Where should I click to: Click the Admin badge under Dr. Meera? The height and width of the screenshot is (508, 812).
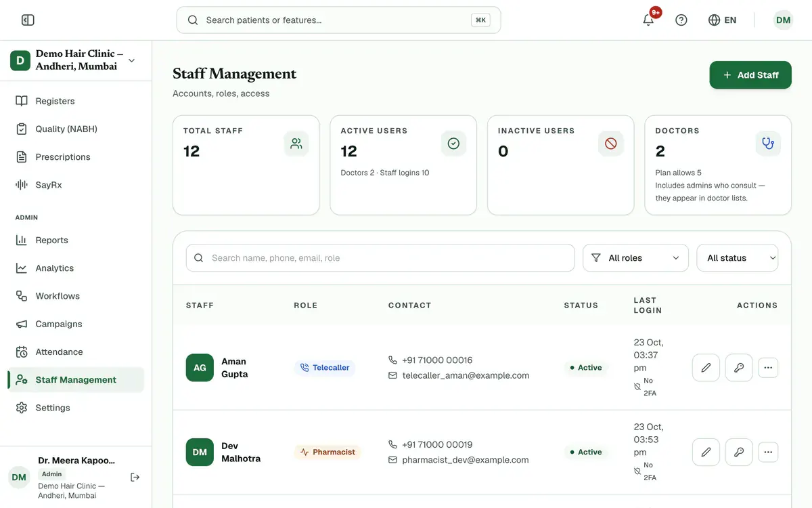[52, 474]
